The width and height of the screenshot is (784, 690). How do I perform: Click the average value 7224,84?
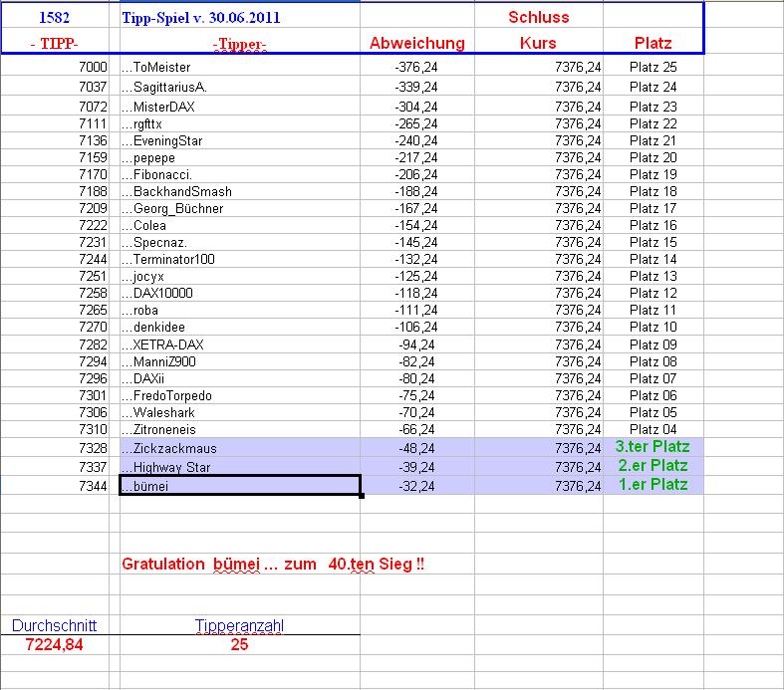(54, 644)
